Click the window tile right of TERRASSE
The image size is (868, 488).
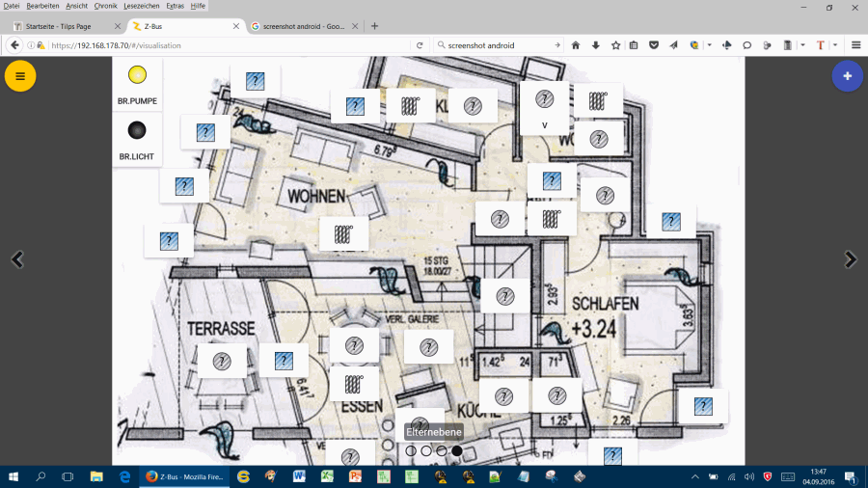[x=284, y=361]
